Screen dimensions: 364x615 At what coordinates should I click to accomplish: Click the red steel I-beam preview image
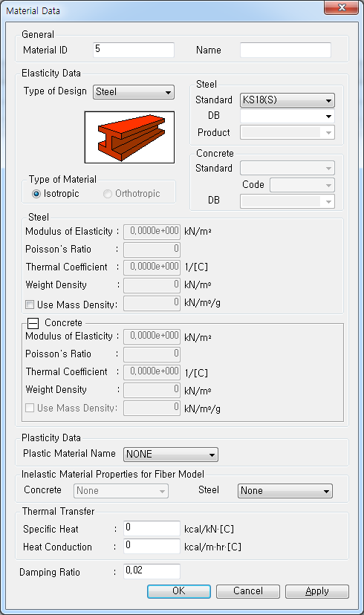click(129, 137)
